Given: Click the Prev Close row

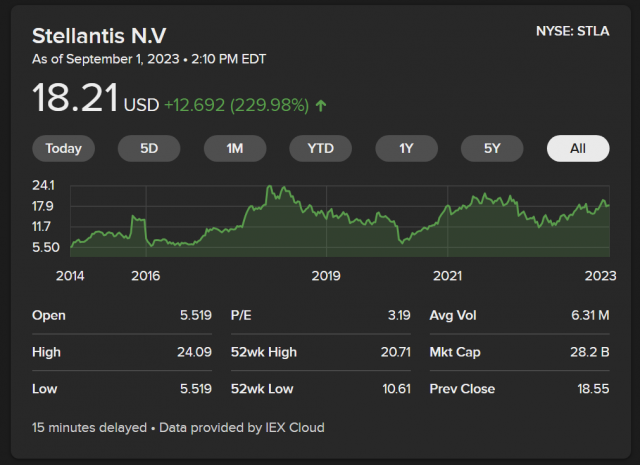Looking at the screenshot, I should click(519, 388).
